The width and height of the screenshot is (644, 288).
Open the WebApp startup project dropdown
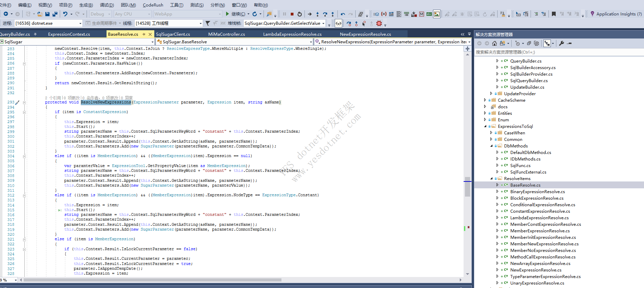coord(188,14)
